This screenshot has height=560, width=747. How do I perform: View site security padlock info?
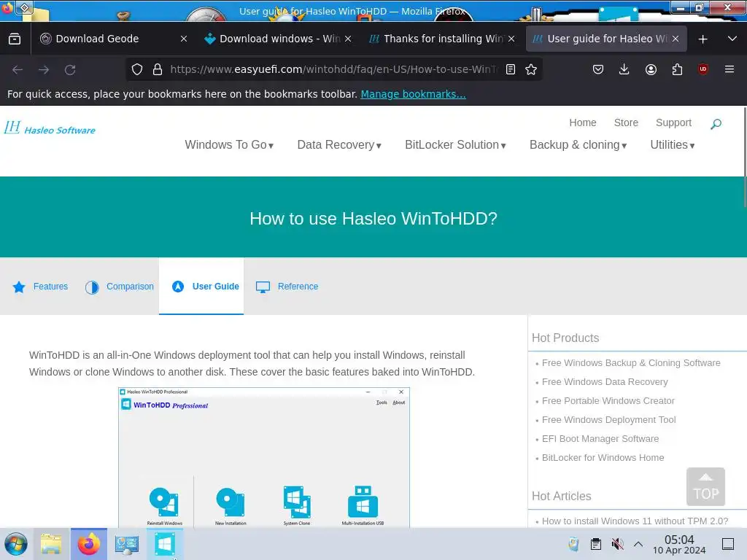[158, 69]
